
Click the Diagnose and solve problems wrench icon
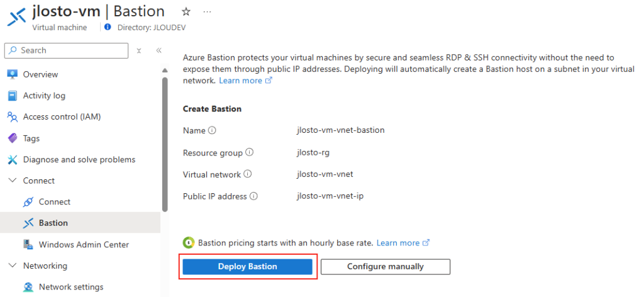click(13, 159)
